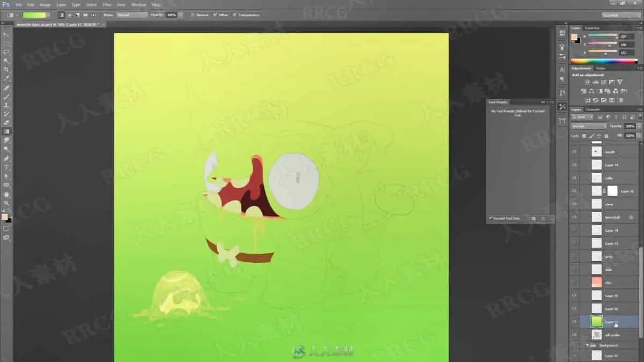Select the Horizontal Type tool

point(6,167)
